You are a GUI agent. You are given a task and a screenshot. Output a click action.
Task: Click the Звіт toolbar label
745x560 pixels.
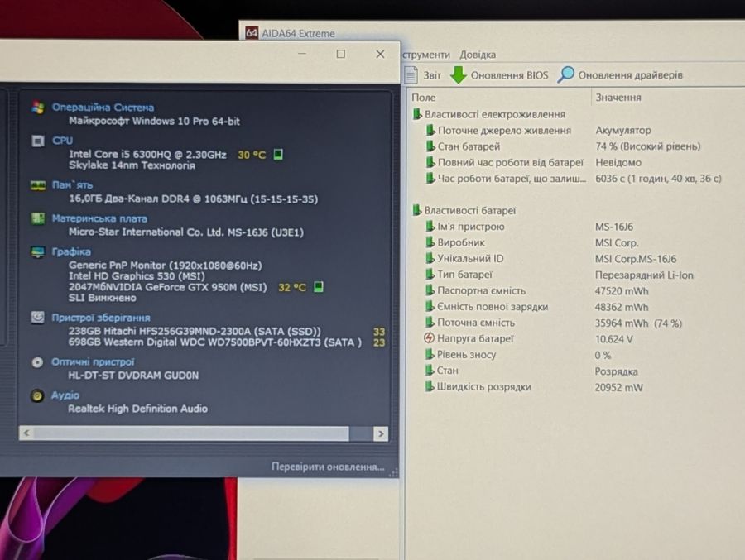[432, 75]
